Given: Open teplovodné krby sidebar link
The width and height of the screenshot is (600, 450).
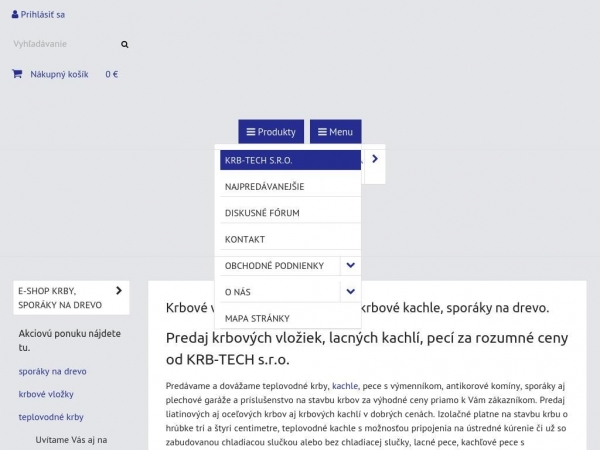Looking at the screenshot, I should 51,417.
